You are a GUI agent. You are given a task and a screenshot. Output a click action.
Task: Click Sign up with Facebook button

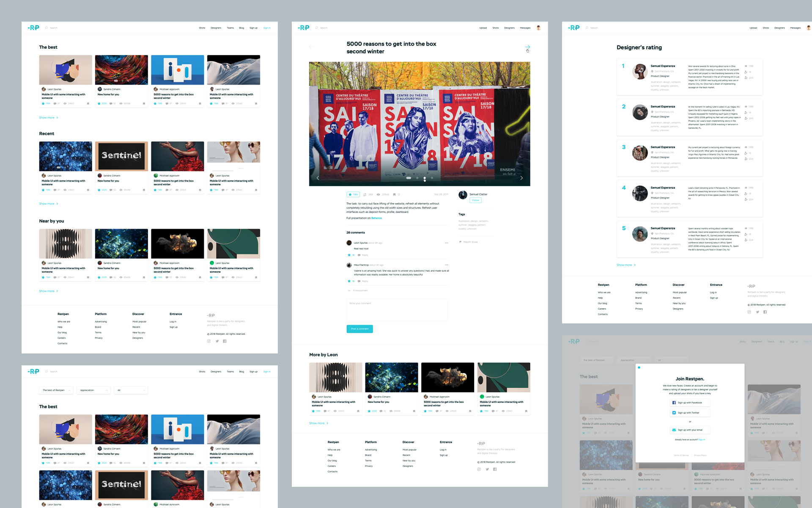[689, 403]
